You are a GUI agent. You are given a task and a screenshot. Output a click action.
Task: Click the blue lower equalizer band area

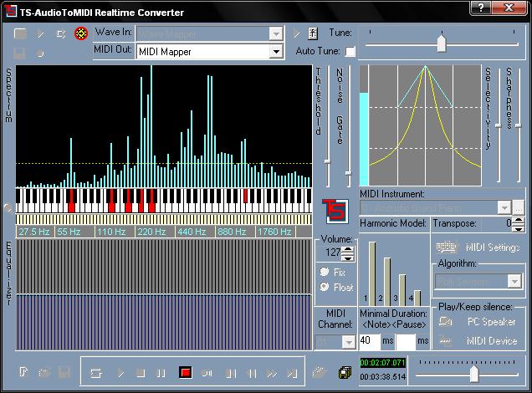point(164,322)
